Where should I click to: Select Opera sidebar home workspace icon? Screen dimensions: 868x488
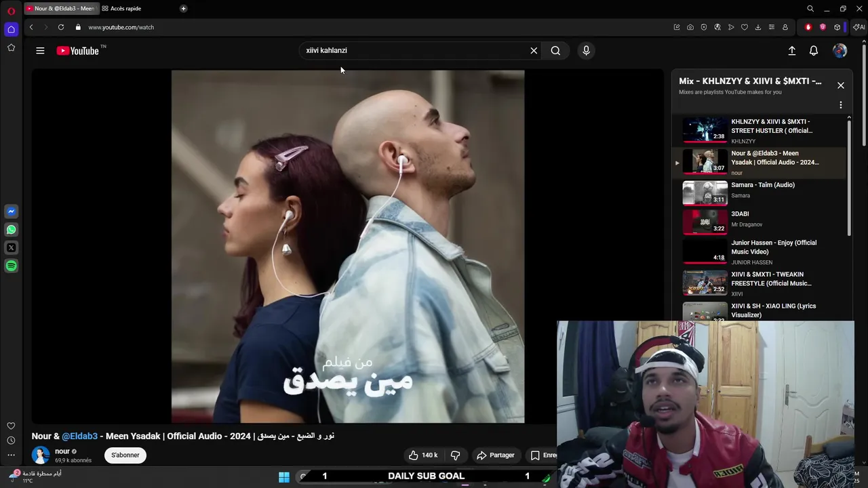[x=11, y=29]
